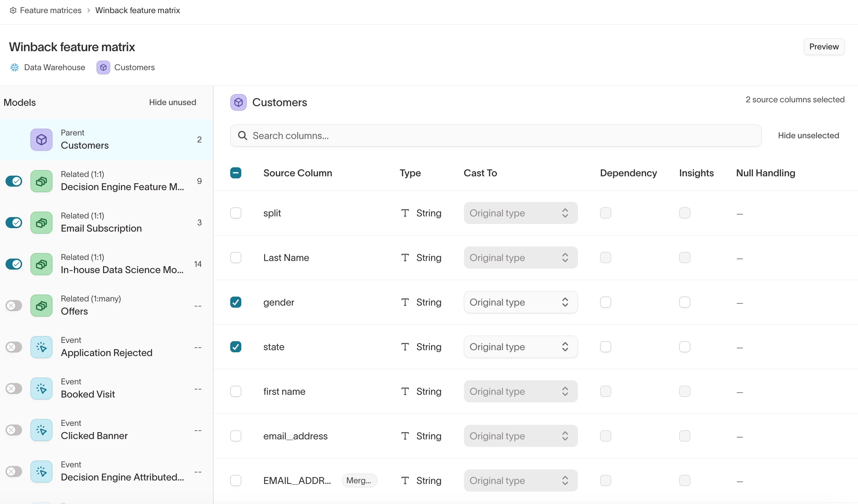The height and width of the screenshot is (504, 858).
Task: Click the Application Rejected event icon
Action: coord(41,347)
